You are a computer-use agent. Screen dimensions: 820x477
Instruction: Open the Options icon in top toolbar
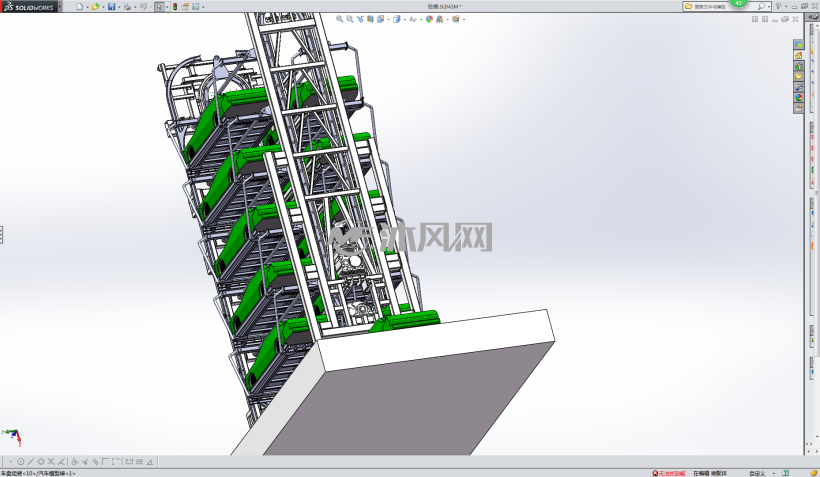(x=196, y=6)
